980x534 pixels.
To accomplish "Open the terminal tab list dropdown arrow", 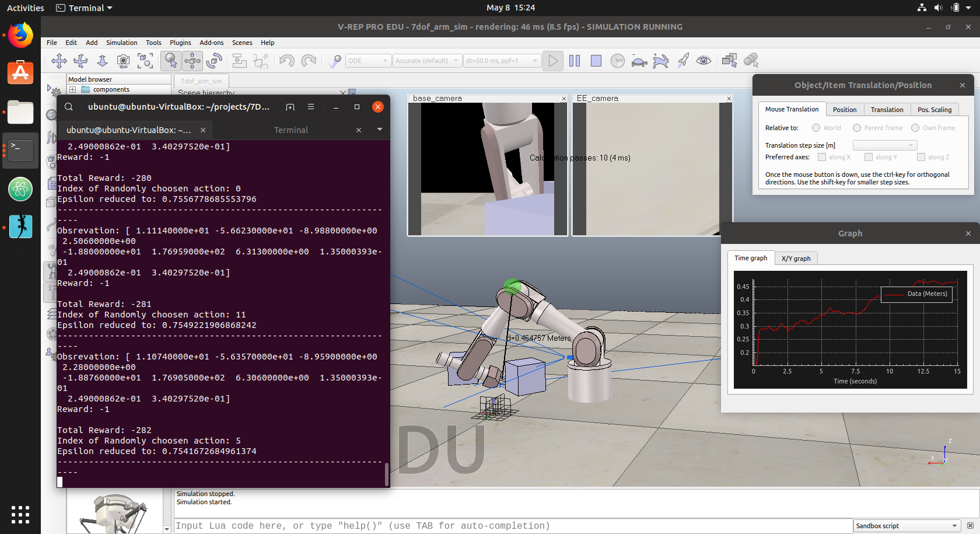I will point(380,130).
